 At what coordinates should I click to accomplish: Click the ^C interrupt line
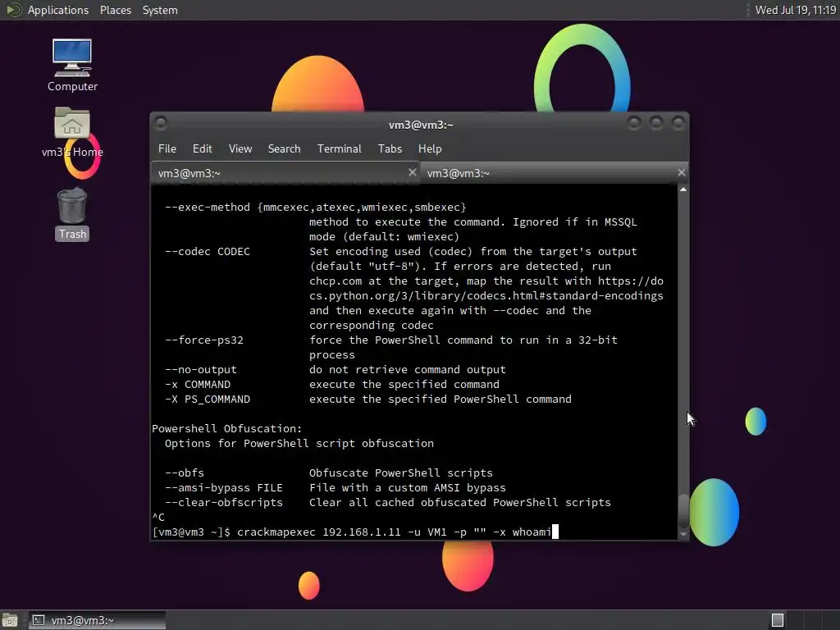point(158,518)
